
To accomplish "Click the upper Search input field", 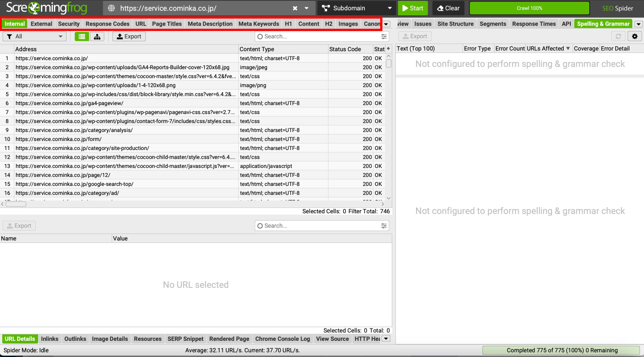I will click(319, 36).
